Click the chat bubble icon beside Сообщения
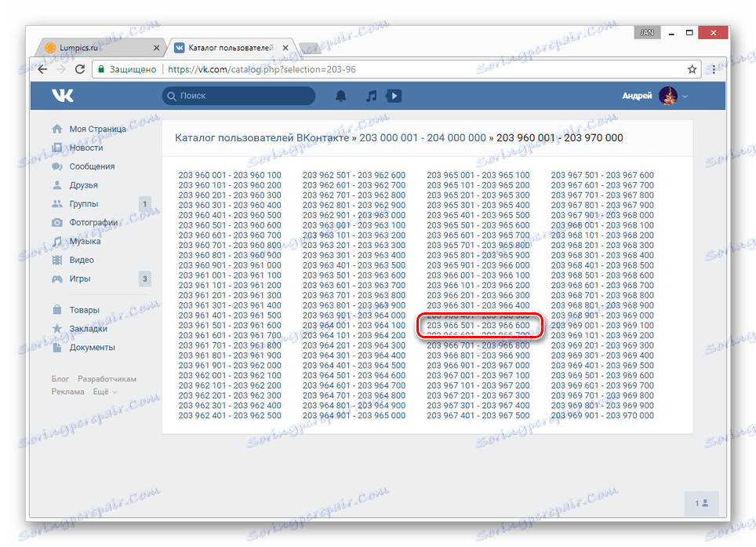The width and height of the screenshot is (756, 547). (57, 166)
